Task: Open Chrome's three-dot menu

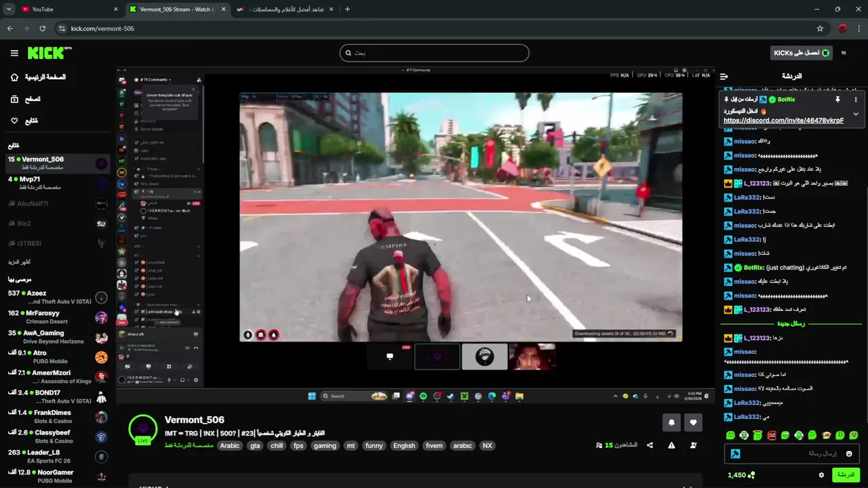Action: pos(860,28)
